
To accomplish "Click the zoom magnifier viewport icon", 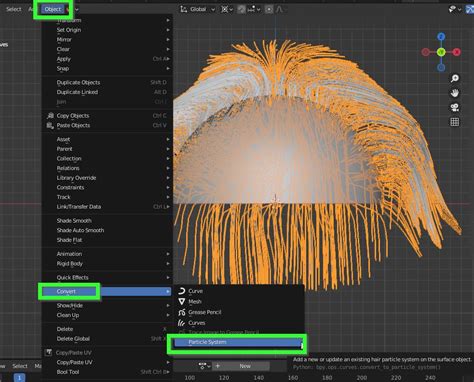I will pos(455,78).
